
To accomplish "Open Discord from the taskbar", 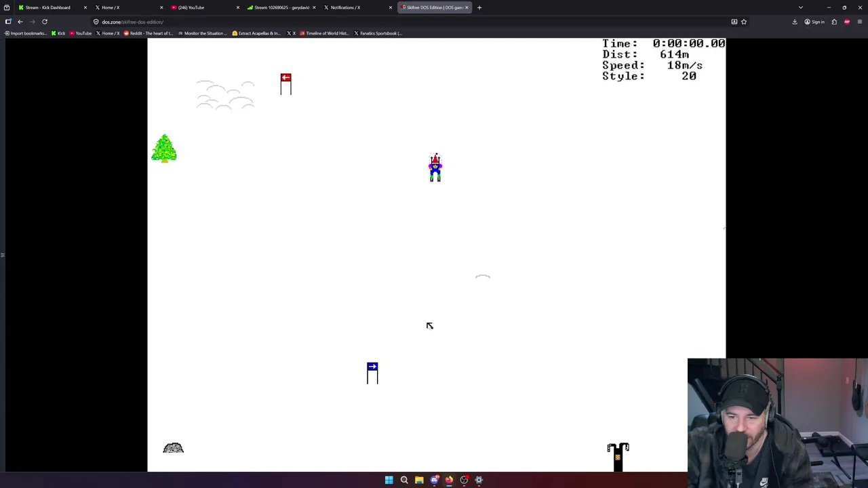I will click(x=434, y=480).
